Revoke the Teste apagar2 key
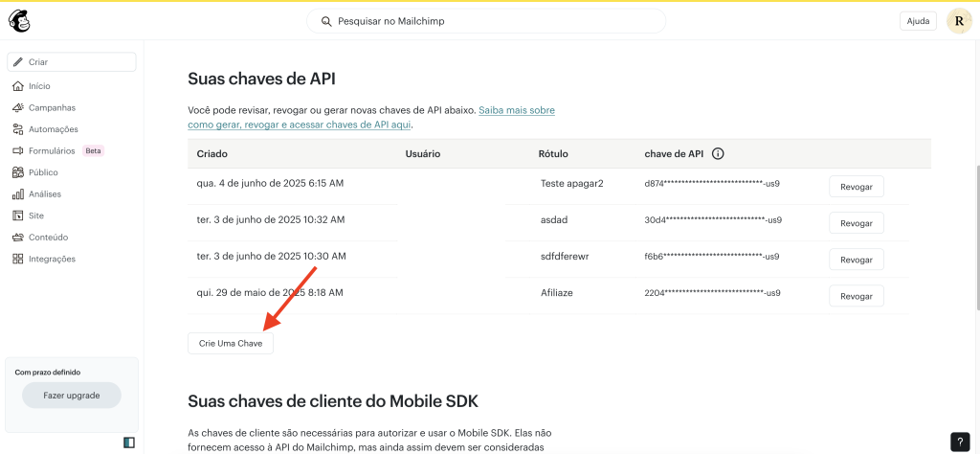The image size is (980, 454). (857, 187)
